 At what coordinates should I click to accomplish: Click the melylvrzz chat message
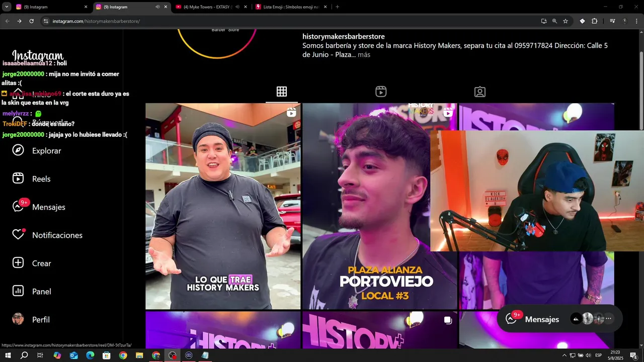[x=22, y=114]
